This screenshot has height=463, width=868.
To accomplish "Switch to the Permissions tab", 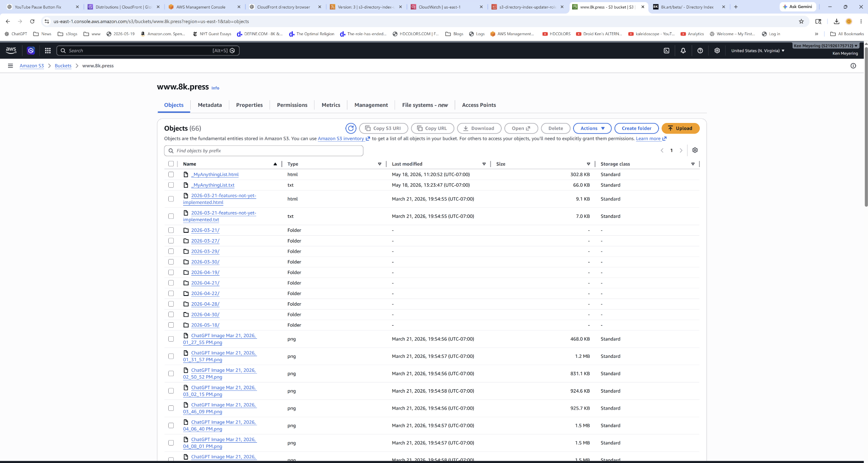I will 292,105.
